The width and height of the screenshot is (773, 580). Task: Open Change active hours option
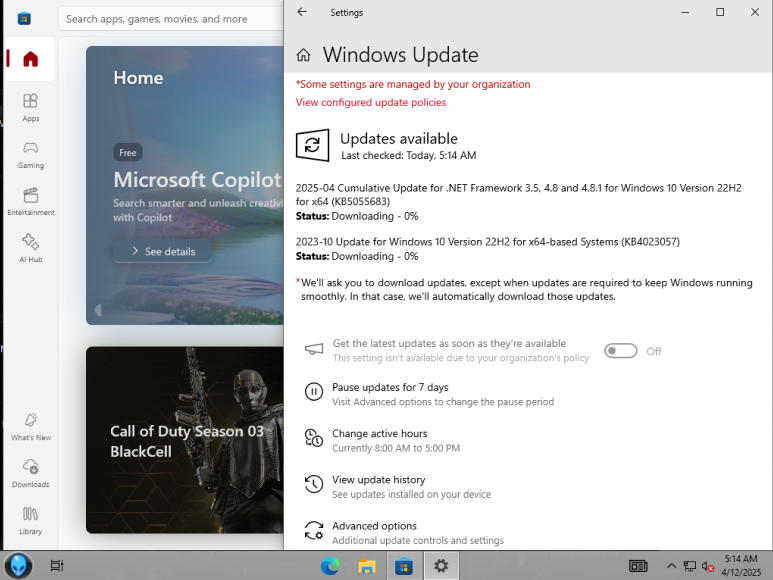(x=380, y=434)
